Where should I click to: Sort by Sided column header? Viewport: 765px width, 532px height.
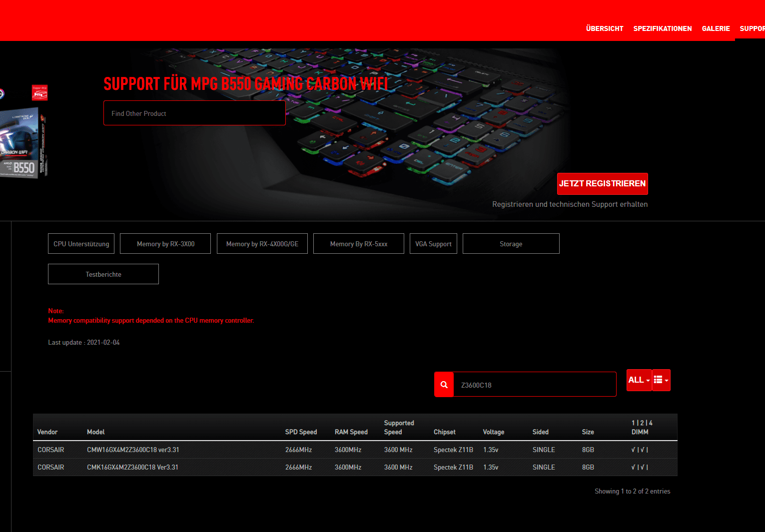(x=541, y=432)
